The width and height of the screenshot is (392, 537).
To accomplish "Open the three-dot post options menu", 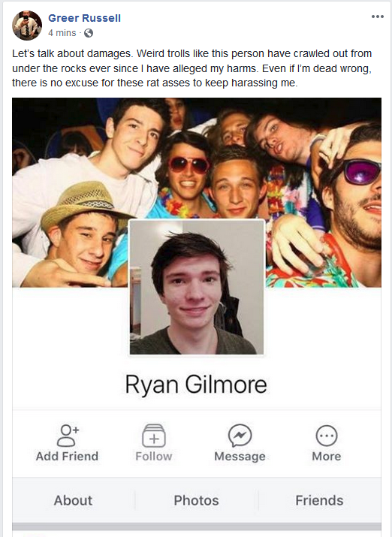I will click(377, 17).
